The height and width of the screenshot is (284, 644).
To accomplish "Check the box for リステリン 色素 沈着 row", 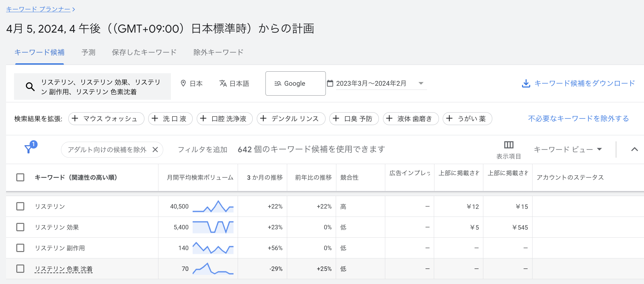I will 20,269.
